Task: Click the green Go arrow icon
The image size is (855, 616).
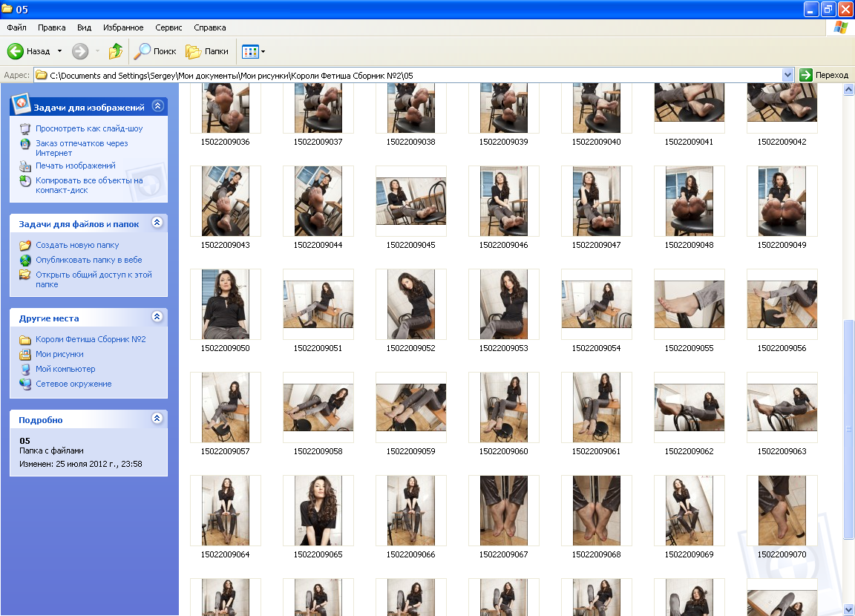Action: click(x=806, y=75)
